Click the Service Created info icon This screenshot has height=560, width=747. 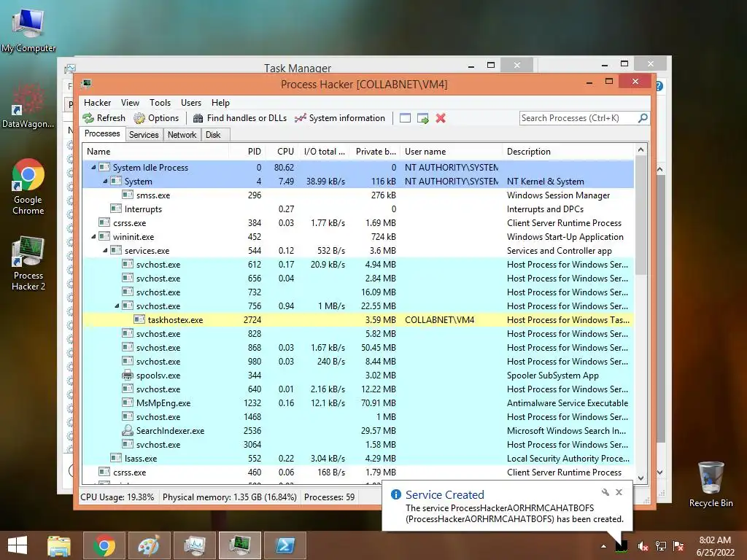point(395,494)
